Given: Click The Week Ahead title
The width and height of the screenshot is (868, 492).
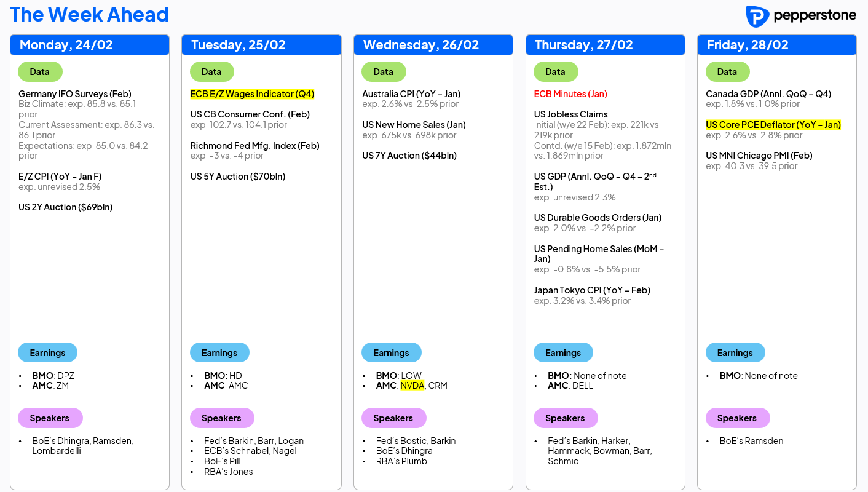Looking at the screenshot, I should click(x=89, y=15).
